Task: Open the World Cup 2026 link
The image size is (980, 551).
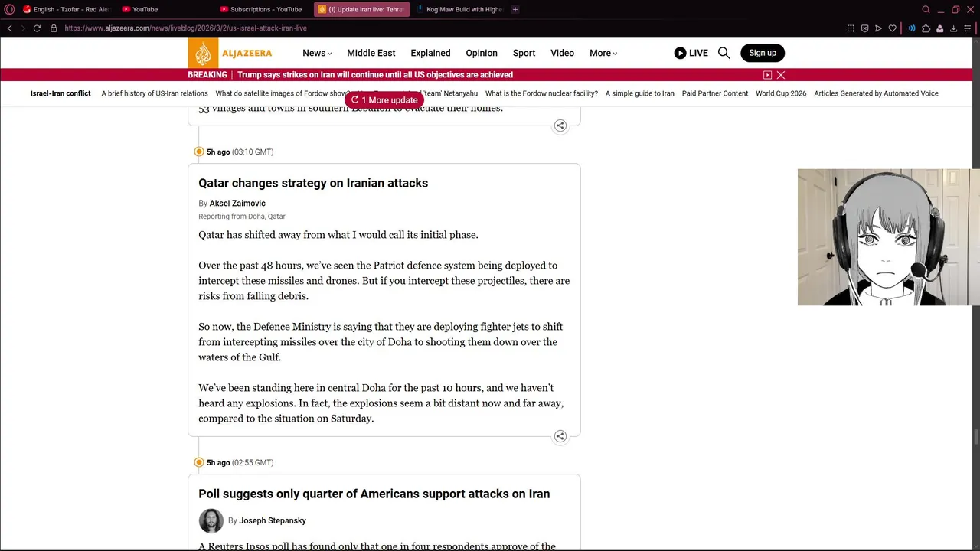Action: point(781,93)
